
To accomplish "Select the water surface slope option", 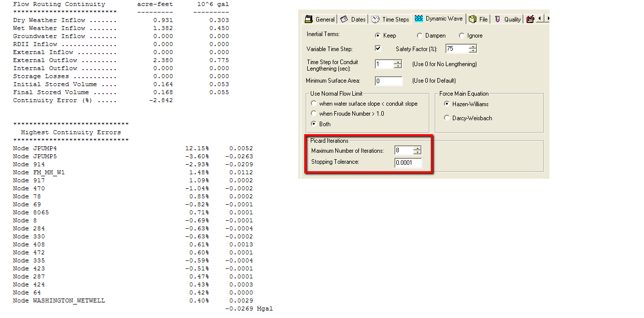I will click(314, 104).
